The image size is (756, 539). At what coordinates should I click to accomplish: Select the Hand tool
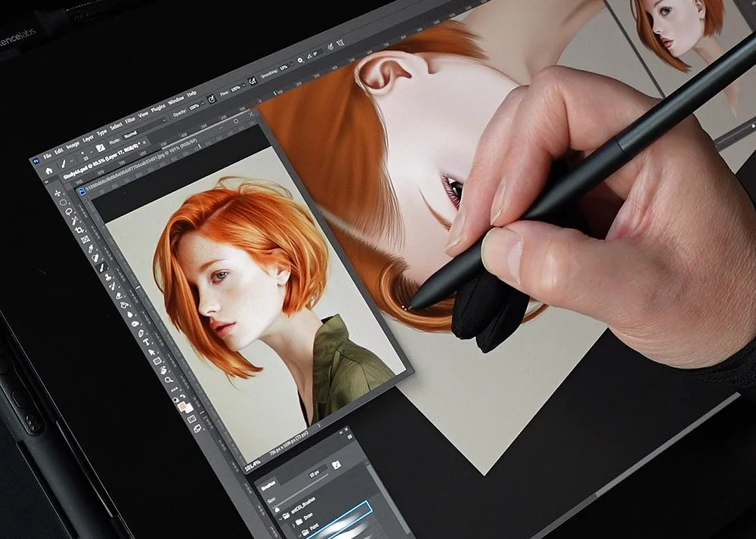tap(163, 370)
